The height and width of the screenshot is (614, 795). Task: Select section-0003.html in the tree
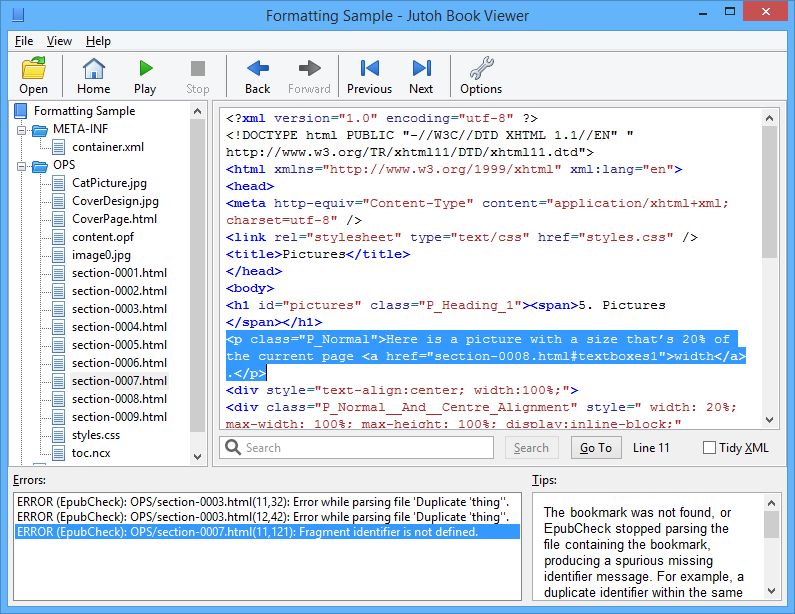tap(119, 309)
